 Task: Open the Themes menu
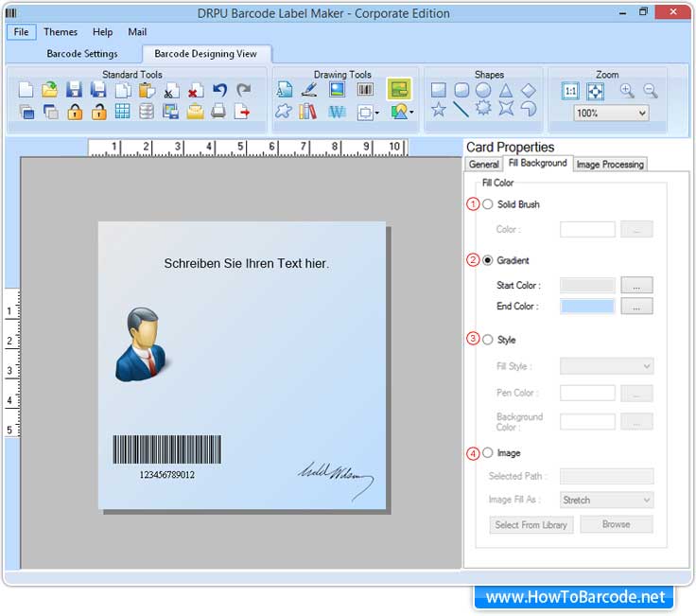(x=61, y=32)
